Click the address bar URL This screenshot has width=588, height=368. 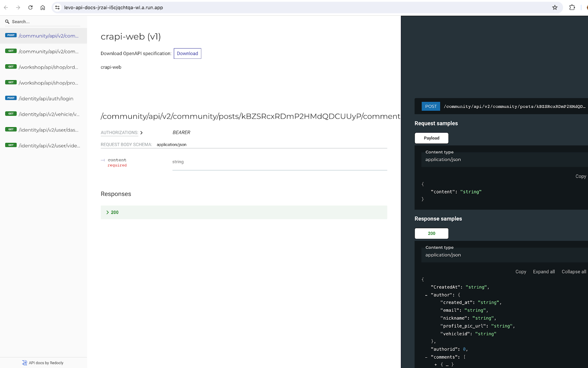click(x=114, y=7)
